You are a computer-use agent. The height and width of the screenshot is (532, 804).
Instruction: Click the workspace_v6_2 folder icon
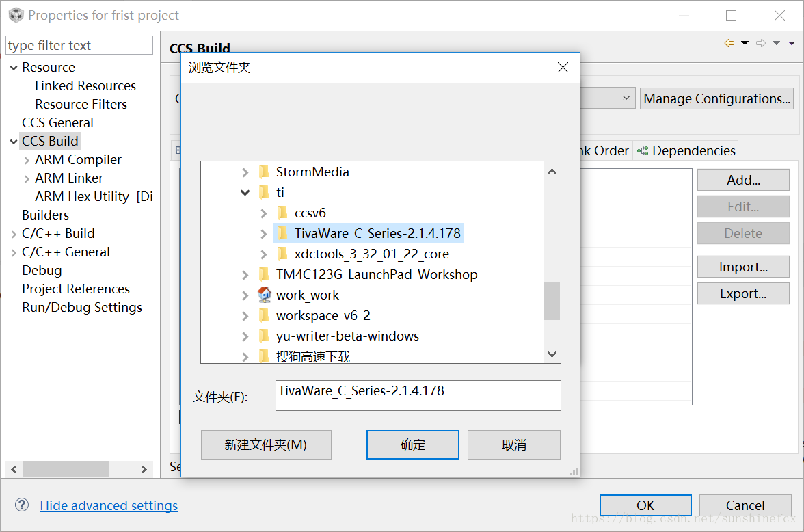[264, 315]
